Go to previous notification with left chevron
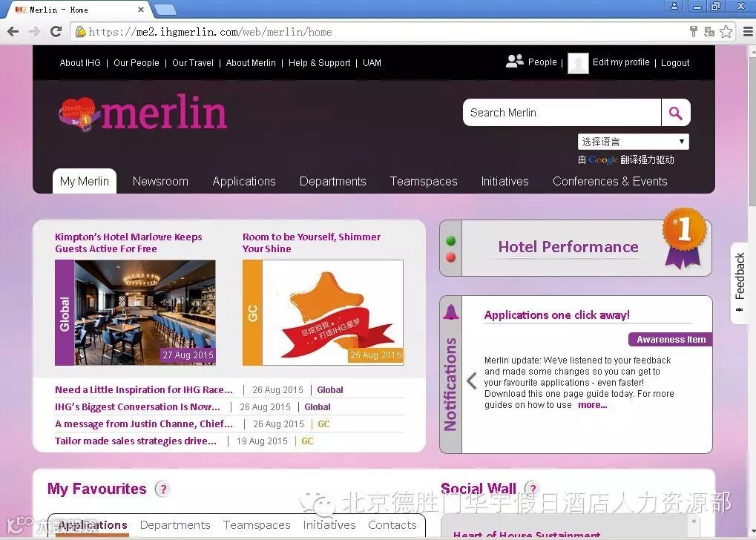 [472, 381]
